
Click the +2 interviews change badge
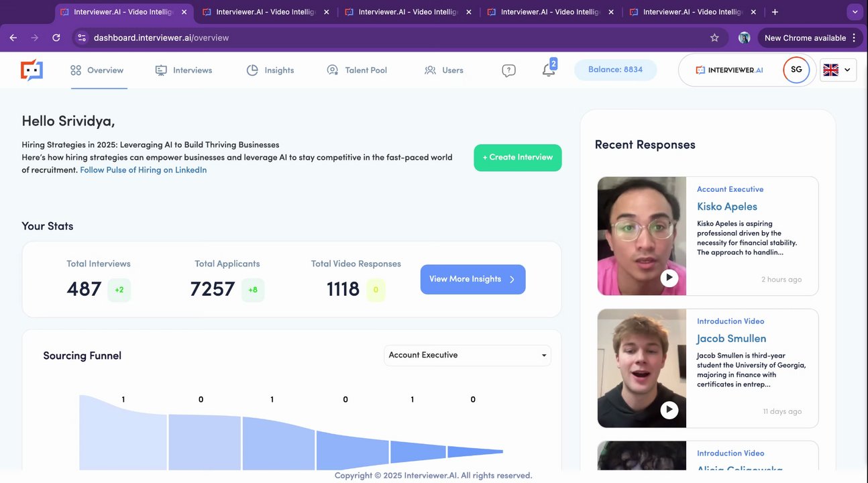[x=119, y=290]
